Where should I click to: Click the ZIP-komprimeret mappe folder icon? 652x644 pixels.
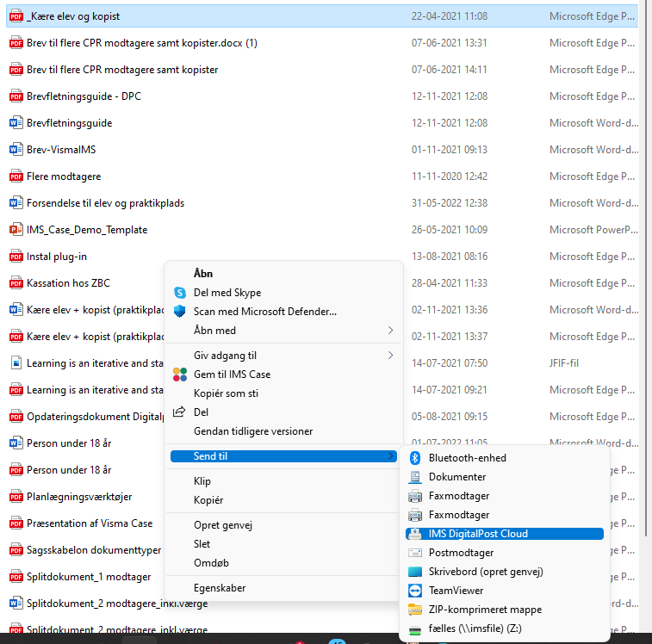tap(415, 610)
